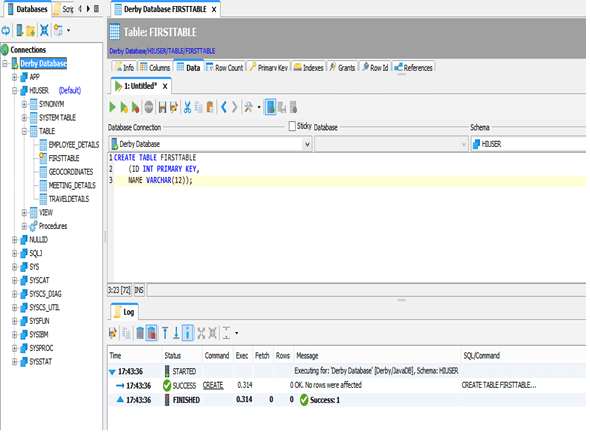This screenshot has width=590, height=437.
Task: Create a new database connection icon
Action: click(20, 30)
